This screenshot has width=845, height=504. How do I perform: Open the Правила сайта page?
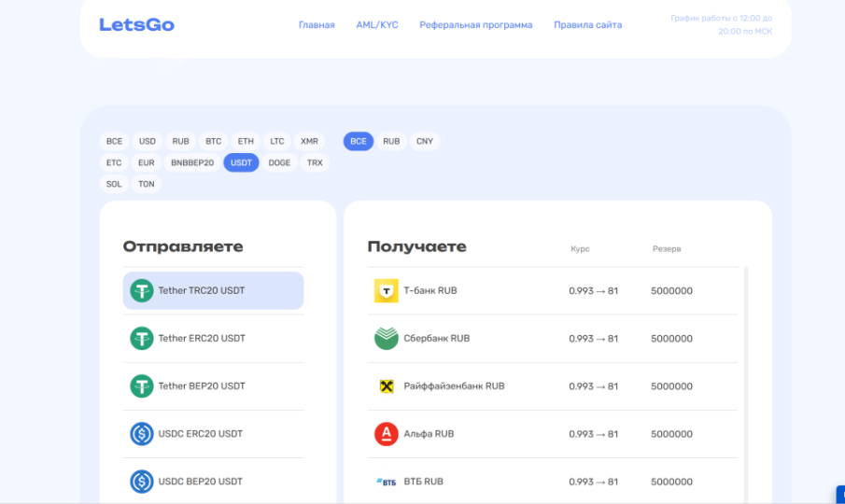pos(587,25)
